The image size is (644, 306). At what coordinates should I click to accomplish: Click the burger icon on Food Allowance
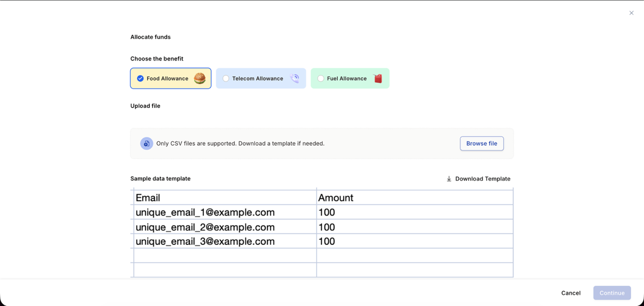pos(199,79)
